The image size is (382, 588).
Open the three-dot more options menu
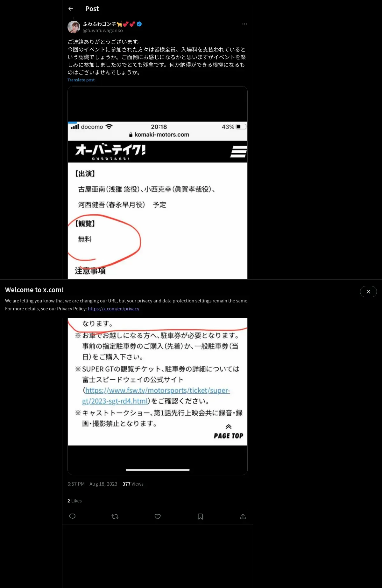[244, 24]
